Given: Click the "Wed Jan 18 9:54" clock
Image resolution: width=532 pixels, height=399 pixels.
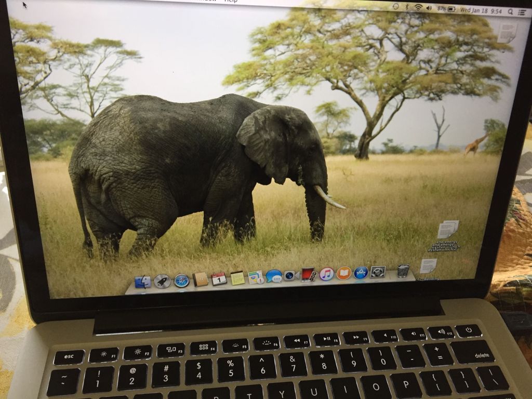Looking at the screenshot, I should (x=481, y=10).
